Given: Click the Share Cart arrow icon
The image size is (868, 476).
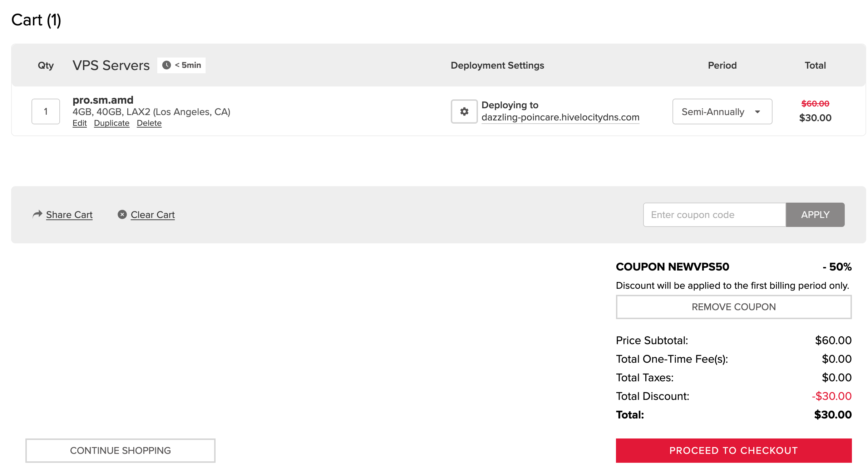Looking at the screenshot, I should (x=38, y=214).
